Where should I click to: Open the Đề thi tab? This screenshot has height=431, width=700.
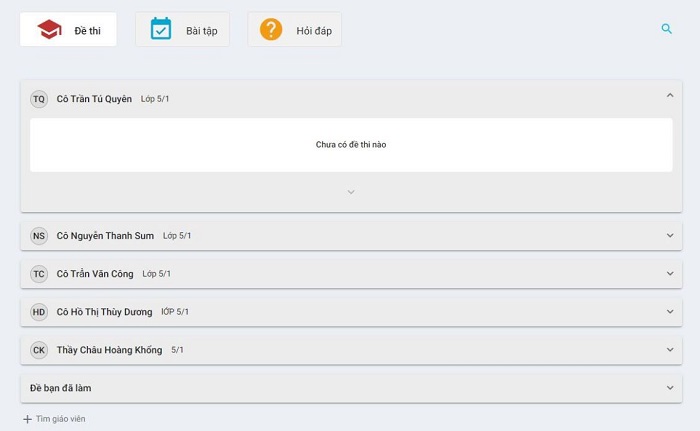[x=68, y=30]
